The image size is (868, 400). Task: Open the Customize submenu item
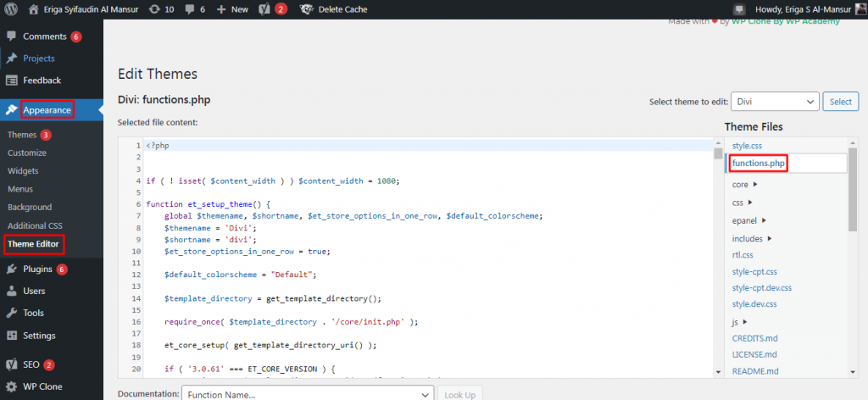[x=27, y=153]
